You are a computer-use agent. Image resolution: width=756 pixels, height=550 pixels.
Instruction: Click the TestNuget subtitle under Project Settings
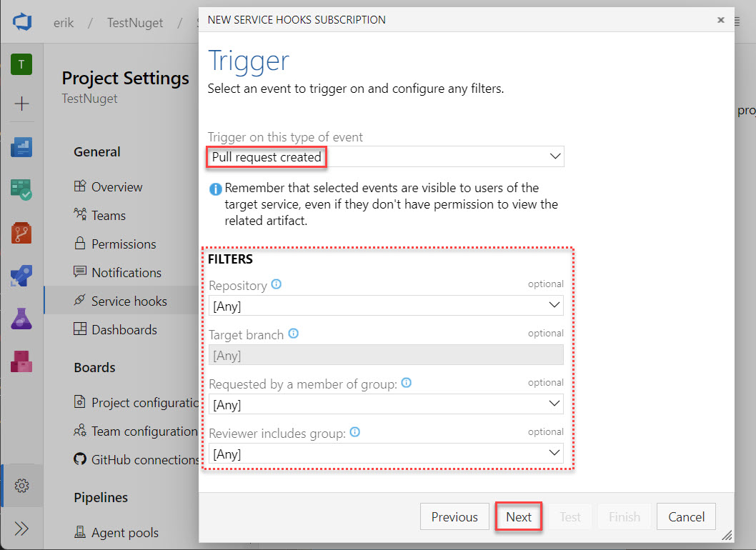point(90,99)
